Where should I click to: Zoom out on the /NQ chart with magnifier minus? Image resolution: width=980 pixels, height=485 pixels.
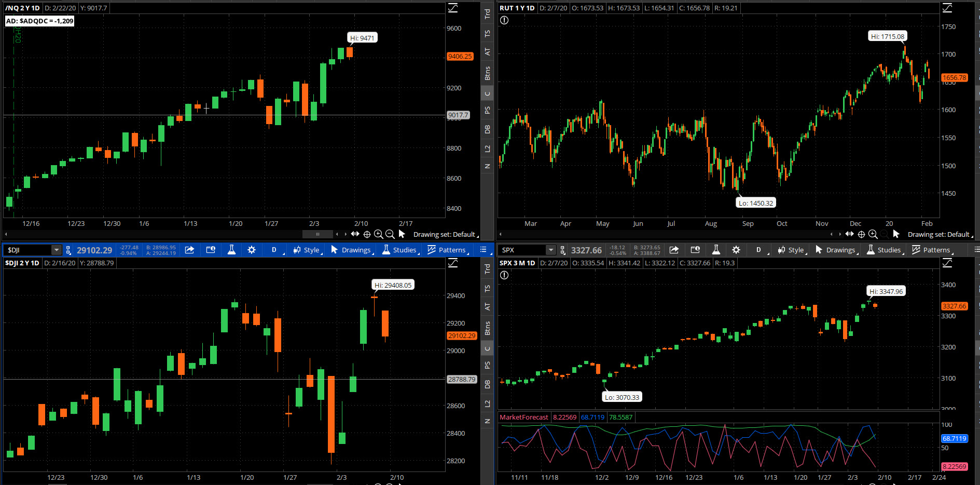(390, 234)
